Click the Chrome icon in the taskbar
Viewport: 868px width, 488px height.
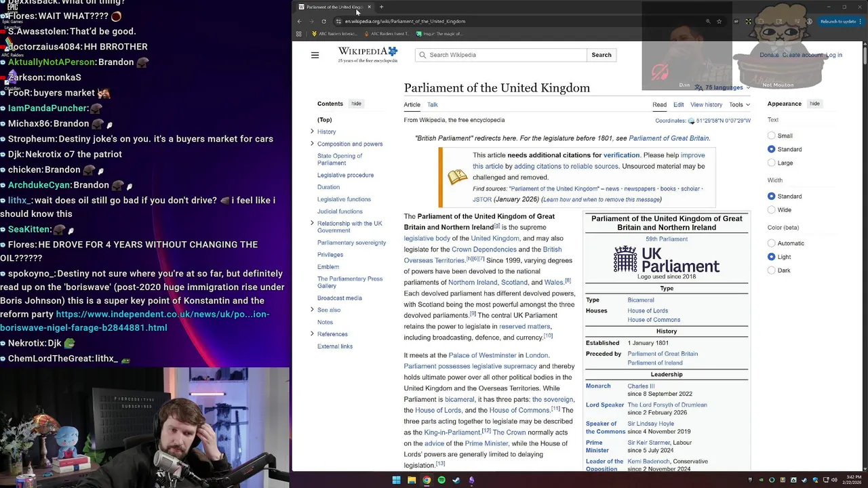(x=427, y=480)
